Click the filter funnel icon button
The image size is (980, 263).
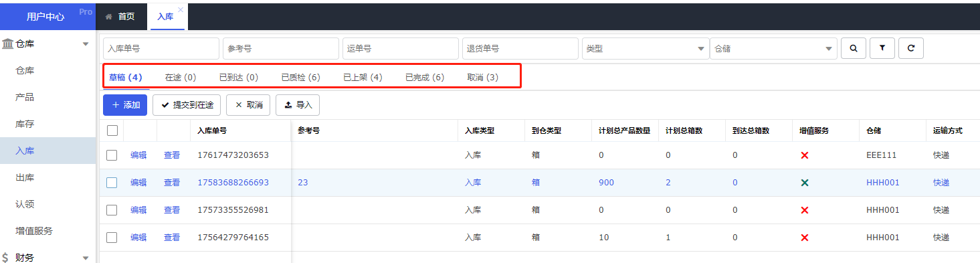click(882, 48)
